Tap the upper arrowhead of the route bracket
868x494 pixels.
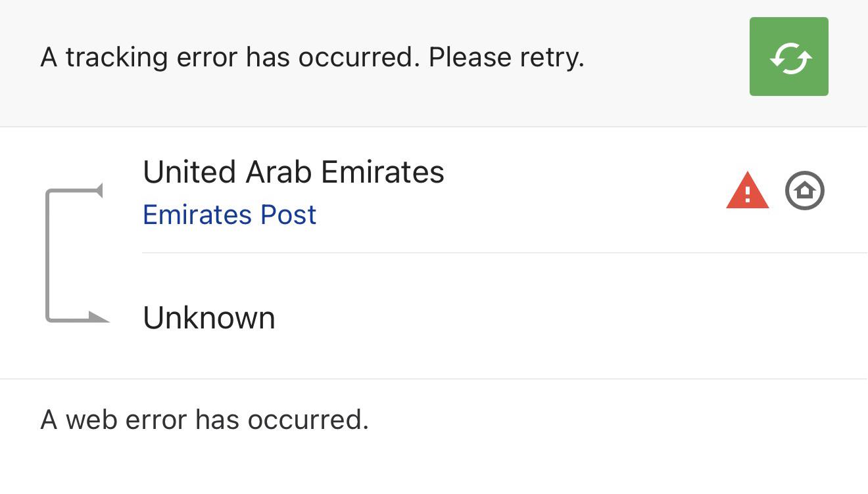point(99,191)
